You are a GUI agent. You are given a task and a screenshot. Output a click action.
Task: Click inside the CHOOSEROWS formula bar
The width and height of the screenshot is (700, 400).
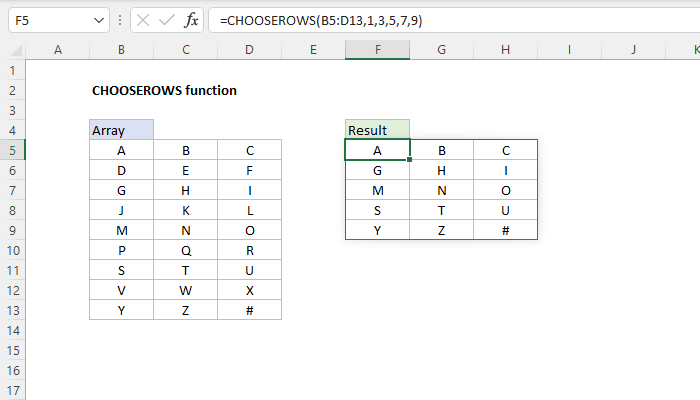pyautogui.click(x=454, y=21)
